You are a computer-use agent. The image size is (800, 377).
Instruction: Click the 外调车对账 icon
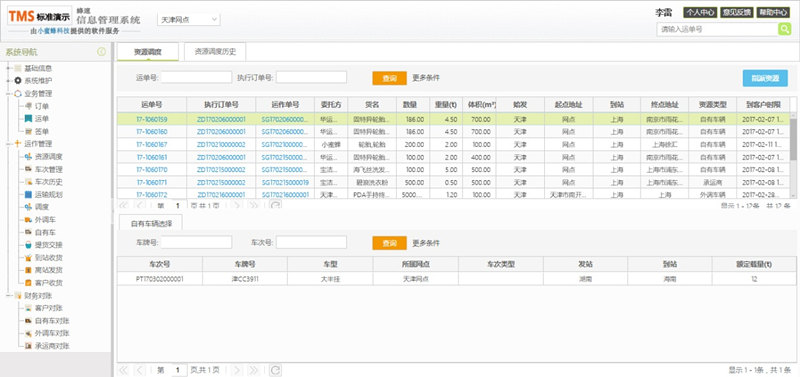coord(29,333)
